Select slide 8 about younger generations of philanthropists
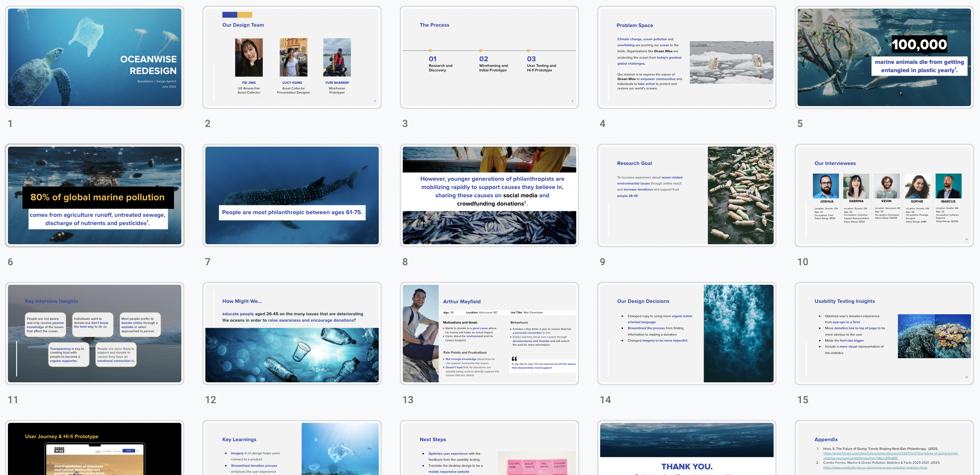Image resolution: width=980 pixels, height=475 pixels. coord(489,195)
